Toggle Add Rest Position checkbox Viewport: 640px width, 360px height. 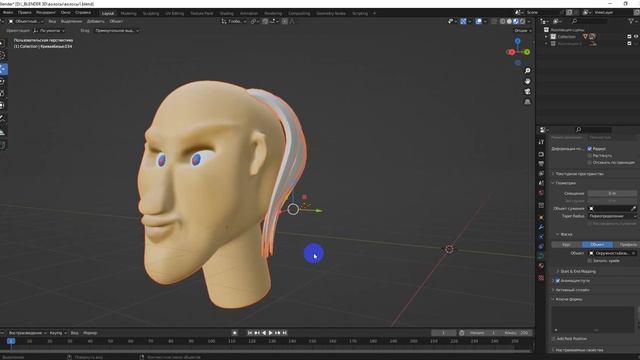pos(554,339)
